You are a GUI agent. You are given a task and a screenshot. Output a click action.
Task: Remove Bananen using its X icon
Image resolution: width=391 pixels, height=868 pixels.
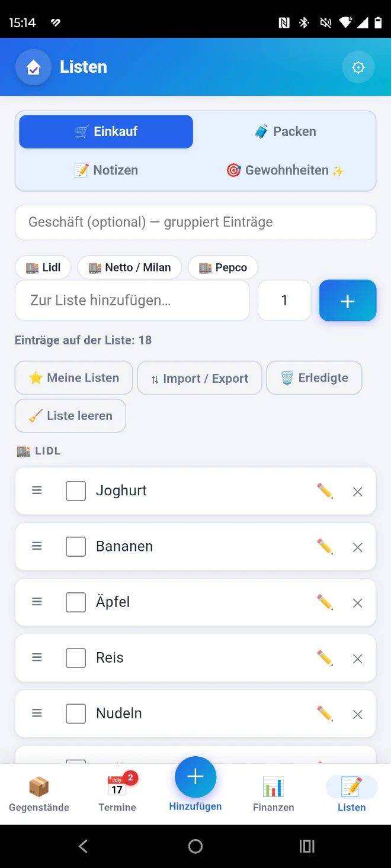point(358,547)
